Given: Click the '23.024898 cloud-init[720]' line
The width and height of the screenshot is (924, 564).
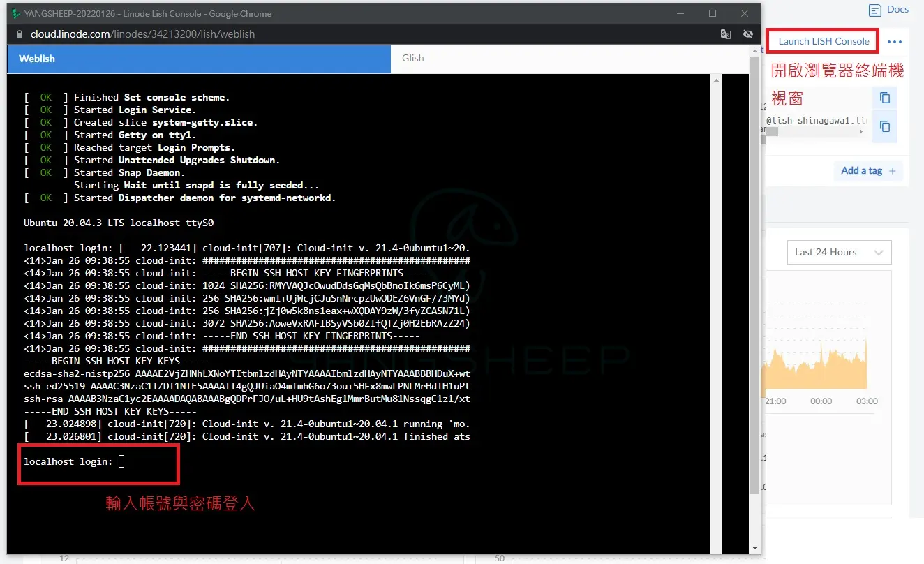Looking at the screenshot, I should pos(247,424).
